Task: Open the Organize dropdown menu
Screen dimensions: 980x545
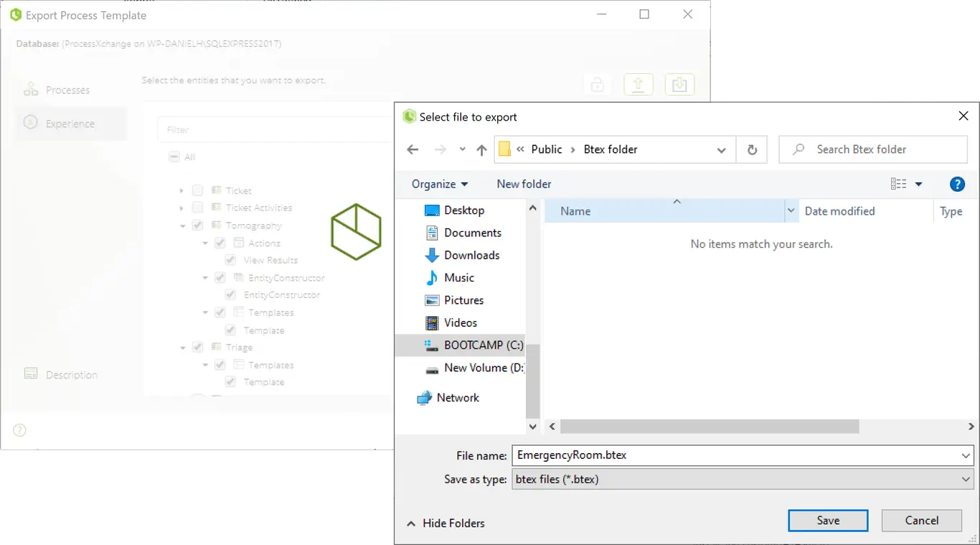Action: [x=440, y=184]
